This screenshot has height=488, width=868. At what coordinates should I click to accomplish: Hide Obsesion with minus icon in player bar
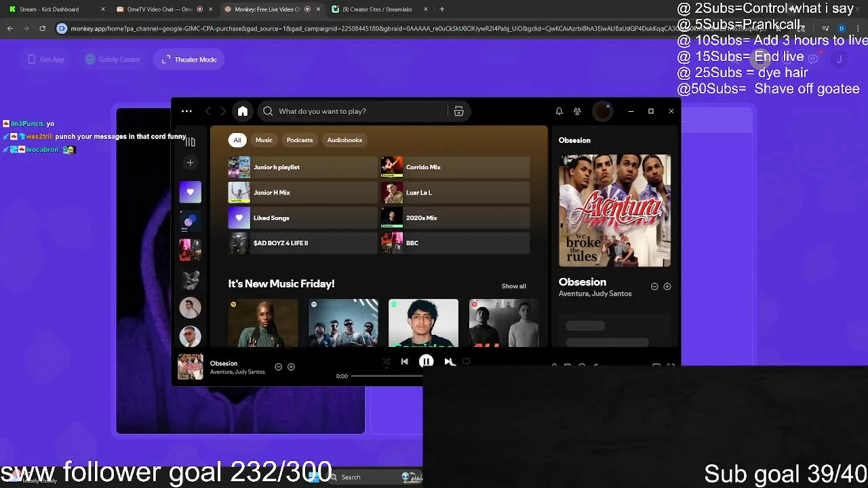click(278, 367)
